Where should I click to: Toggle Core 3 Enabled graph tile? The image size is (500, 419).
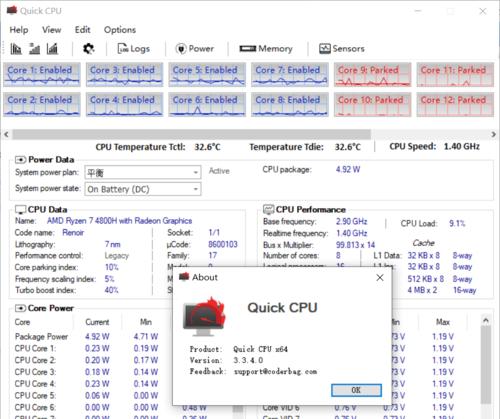(125, 74)
